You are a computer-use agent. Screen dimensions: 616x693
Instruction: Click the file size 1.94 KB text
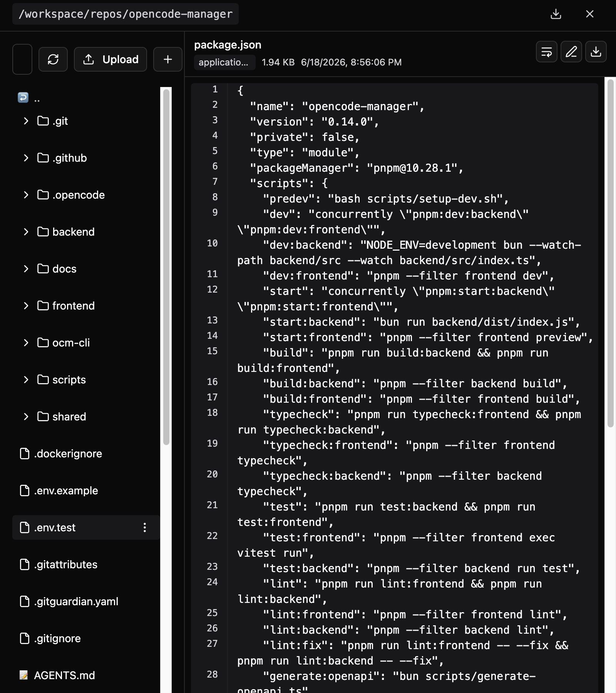coord(278,62)
